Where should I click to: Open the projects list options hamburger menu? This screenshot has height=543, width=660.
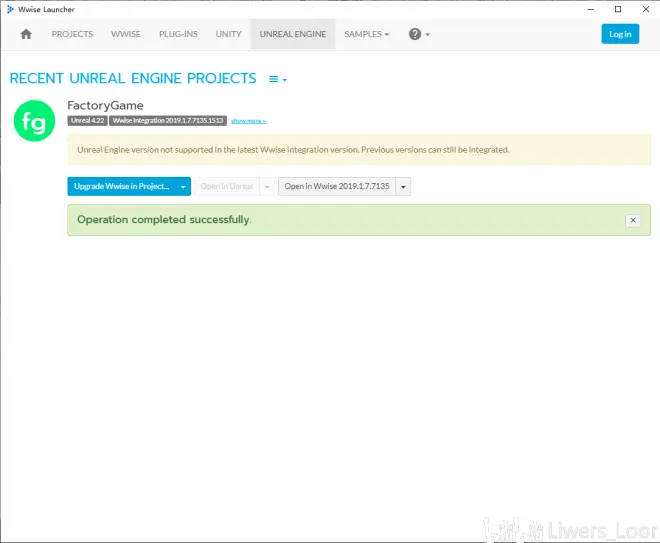(x=278, y=79)
